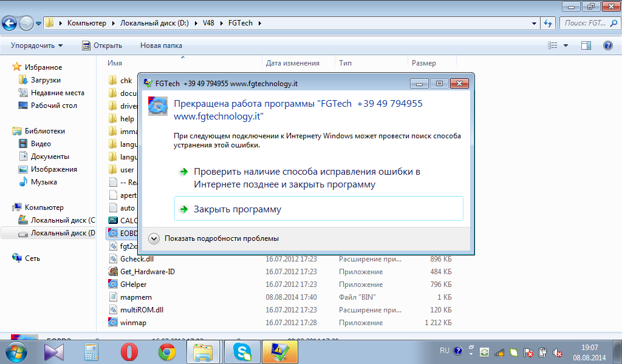Click 'Закрыть программу' in the error dialog
Screen dimensions: 622x364
click(x=318, y=209)
